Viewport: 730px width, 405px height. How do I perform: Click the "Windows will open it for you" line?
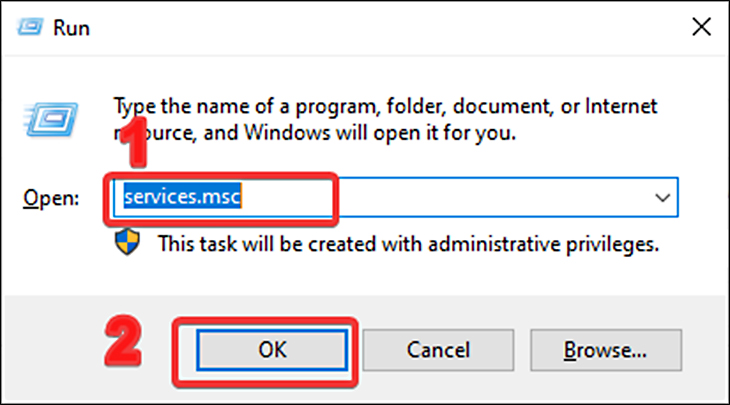[379, 133]
